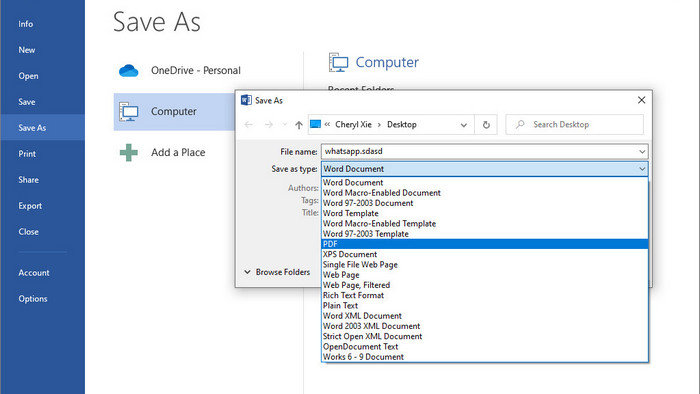Open the File name history dropdown arrow
Image resolution: width=700 pixels, height=394 pixels.
642,152
